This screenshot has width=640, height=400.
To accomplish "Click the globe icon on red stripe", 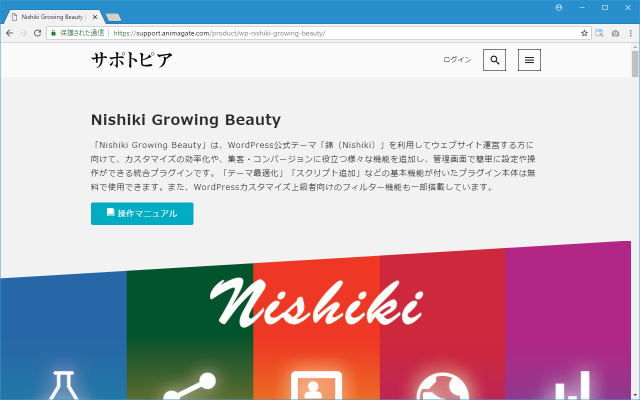I will pos(442,387).
